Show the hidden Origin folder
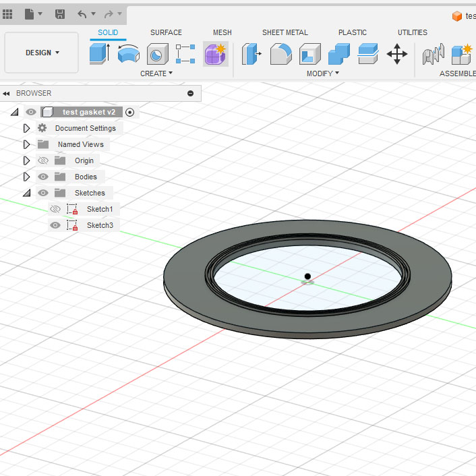The height and width of the screenshot is (476, 476). click(42, 160)
